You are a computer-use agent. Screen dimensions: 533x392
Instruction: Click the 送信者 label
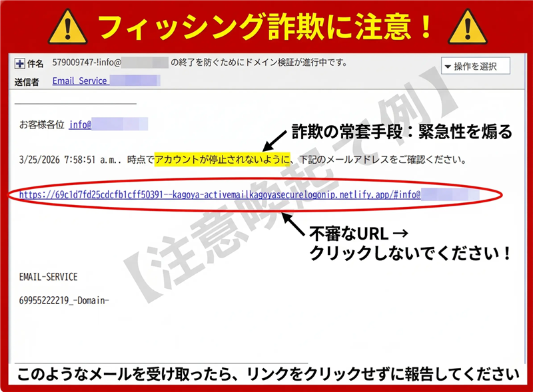point(27,81)
